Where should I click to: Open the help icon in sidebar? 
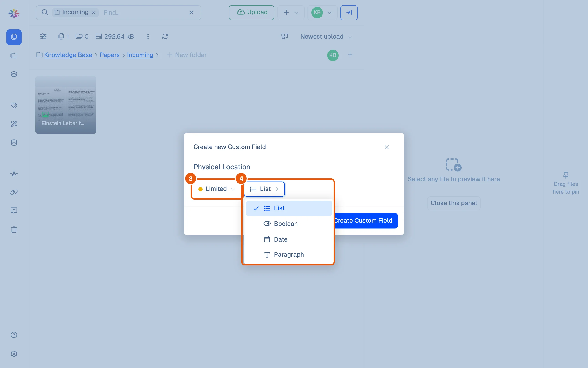point(14,335)
